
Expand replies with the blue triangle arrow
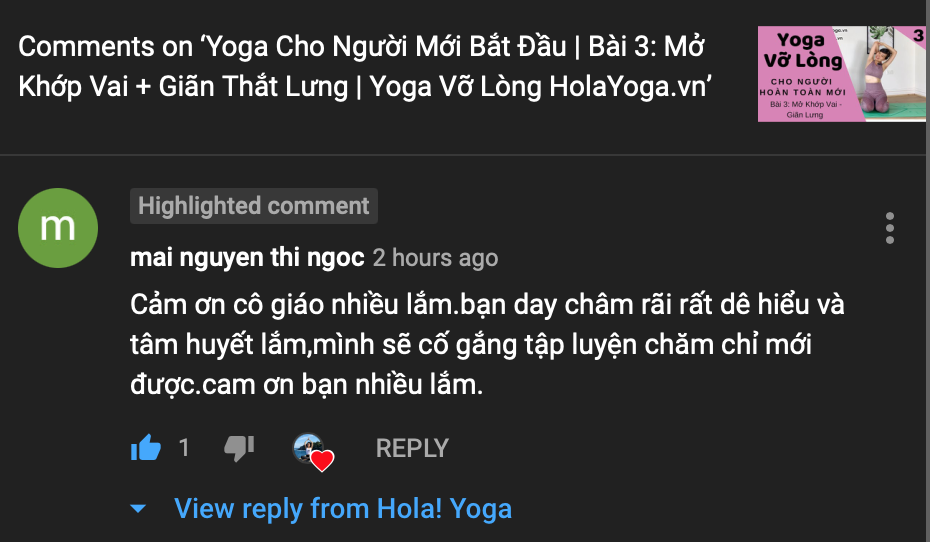point(138,508)
